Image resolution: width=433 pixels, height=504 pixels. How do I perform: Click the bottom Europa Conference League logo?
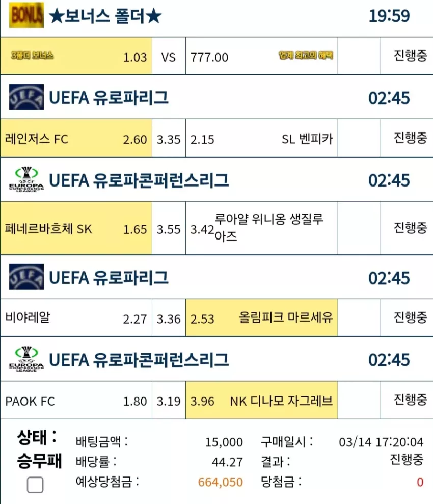click(26, 359)
